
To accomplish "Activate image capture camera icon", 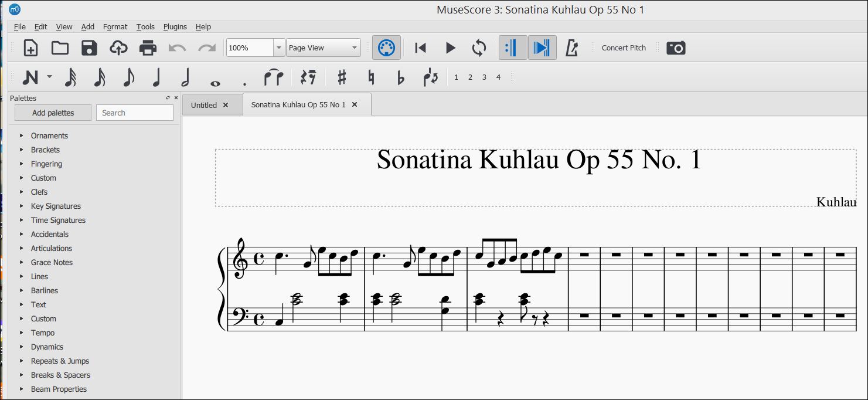I will tap(676, 48).
